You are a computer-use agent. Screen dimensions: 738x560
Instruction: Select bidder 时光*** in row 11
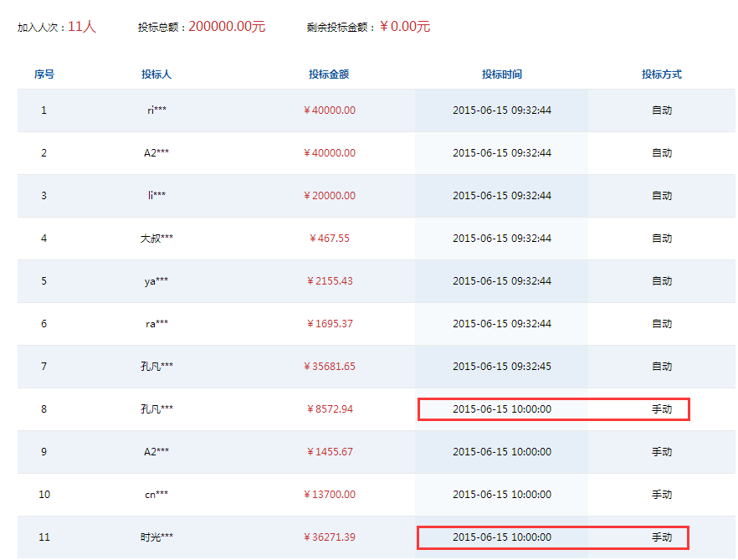coord(156,537)
